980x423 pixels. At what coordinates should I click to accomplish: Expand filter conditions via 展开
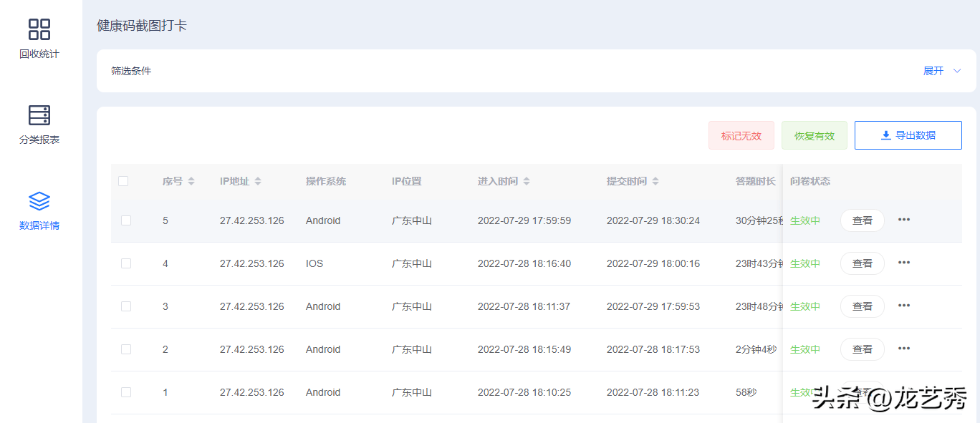(933, 71)
